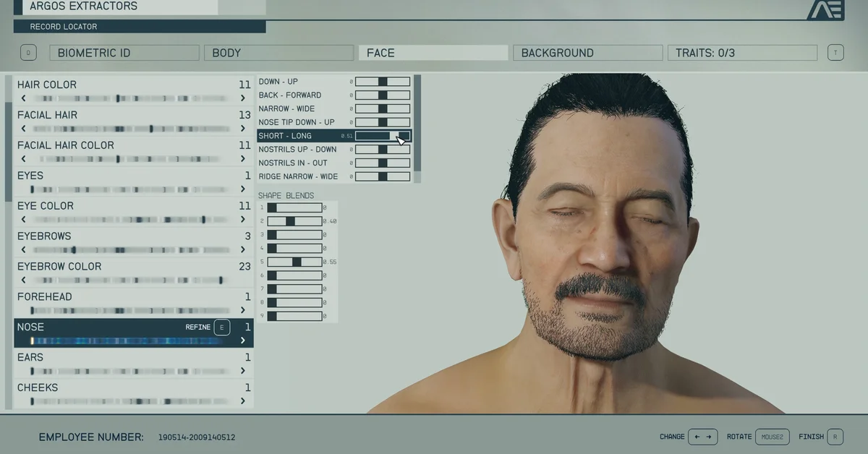
Task: Click the MOUSE2 icon beside Rotate
Action: coord(772,437)
